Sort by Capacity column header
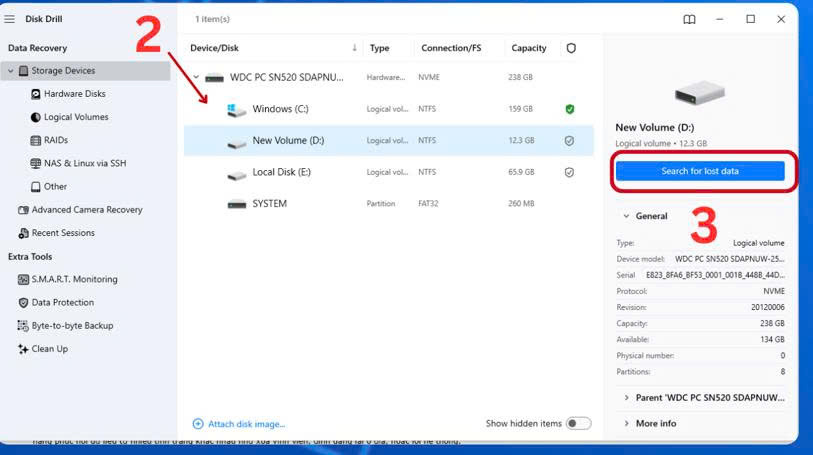Screen dimensions: 813x455 point(529,48)
